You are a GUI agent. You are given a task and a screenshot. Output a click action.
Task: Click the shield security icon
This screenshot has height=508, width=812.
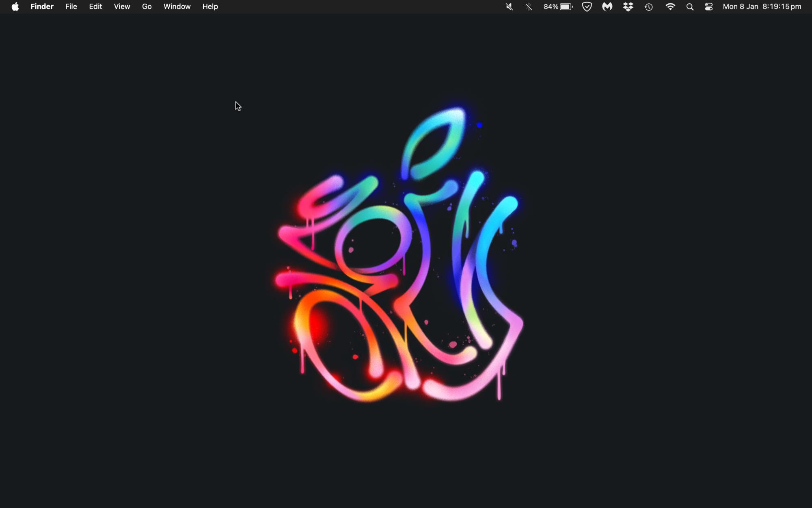[x=587, y=7]
